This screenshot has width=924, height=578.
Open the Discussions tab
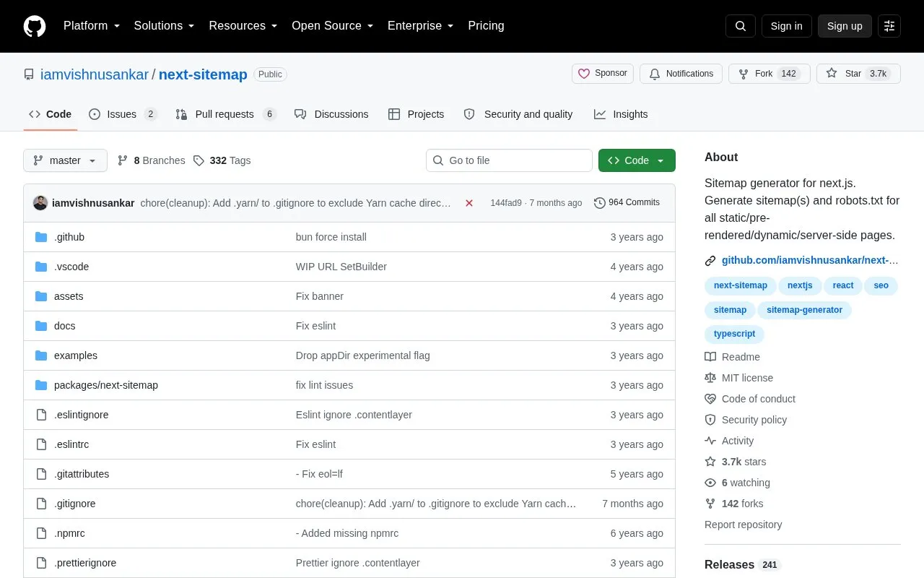[x=331, y=114]
